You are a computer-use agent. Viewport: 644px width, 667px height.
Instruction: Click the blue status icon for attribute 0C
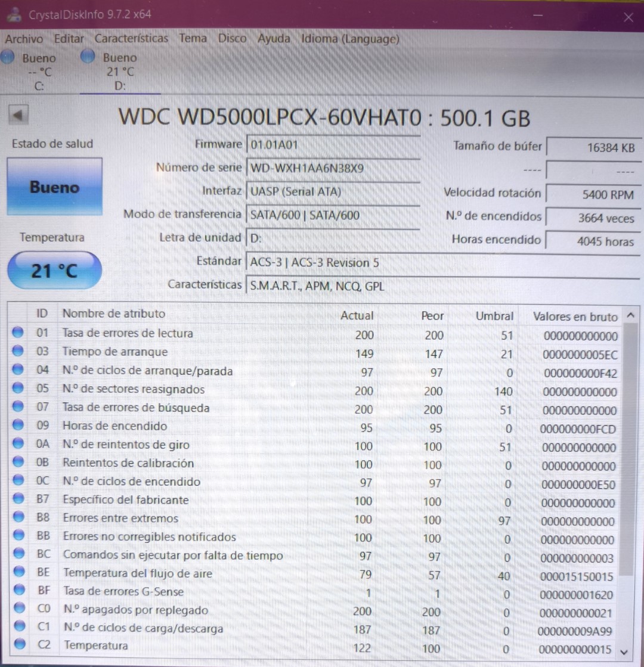(18, 479)
